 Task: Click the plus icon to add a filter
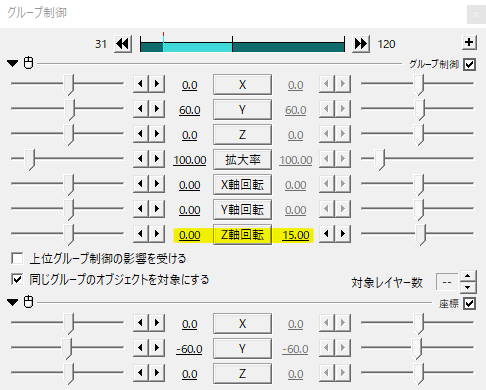pyautogui.click(x=469, y=42)
